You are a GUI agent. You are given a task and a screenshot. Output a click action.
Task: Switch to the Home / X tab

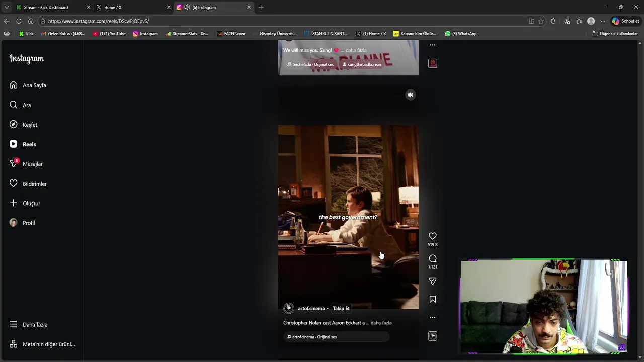coord(133,7)
